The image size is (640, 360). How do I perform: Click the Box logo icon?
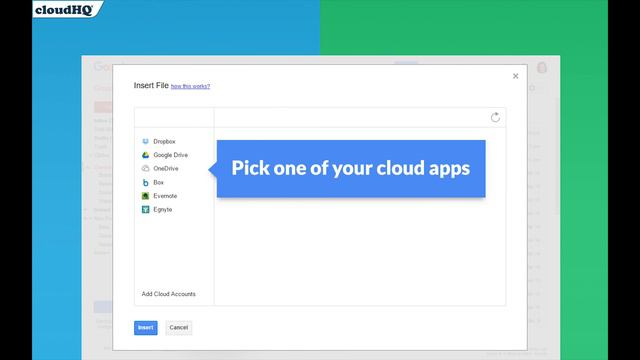pyautogui.click(x=145, y=182)
